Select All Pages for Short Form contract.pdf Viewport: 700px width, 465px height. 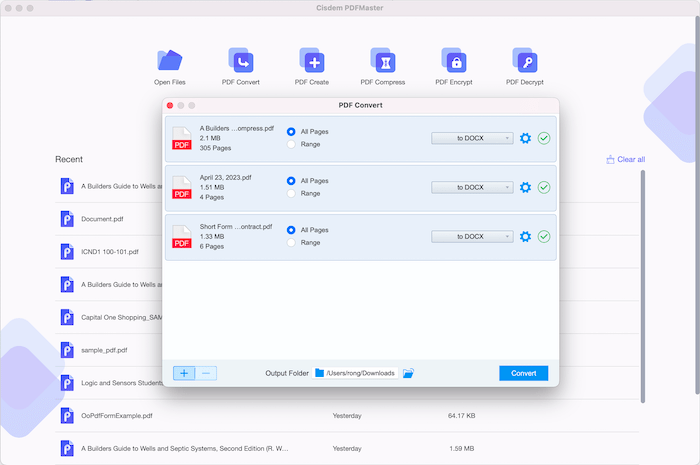coord(291,230)
